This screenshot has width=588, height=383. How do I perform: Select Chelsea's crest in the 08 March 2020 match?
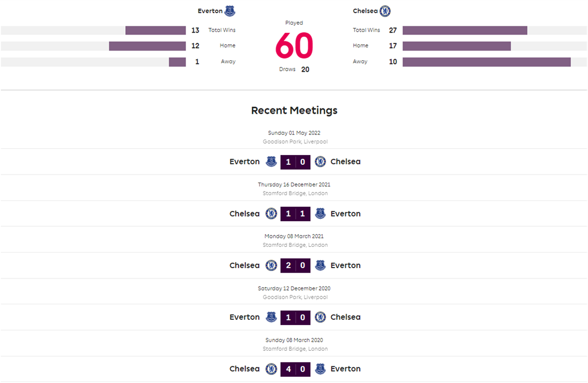[x=272, y=369]
